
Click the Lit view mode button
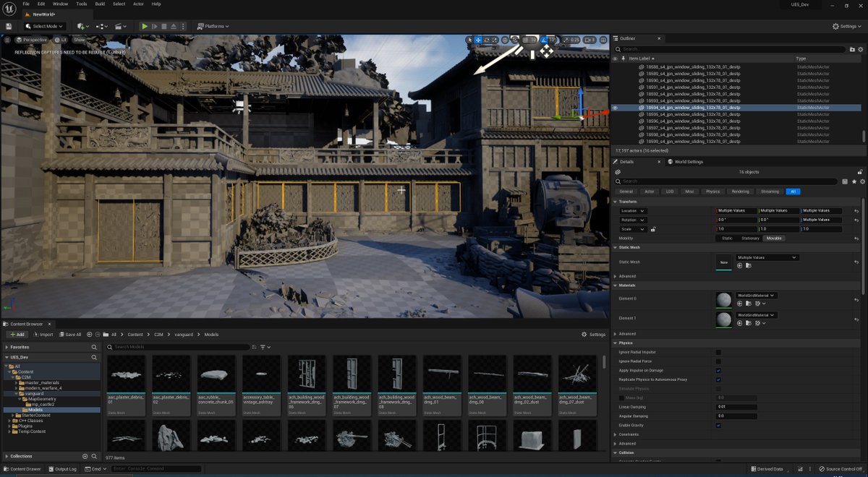pyautogui.click(x=61, y=40)
